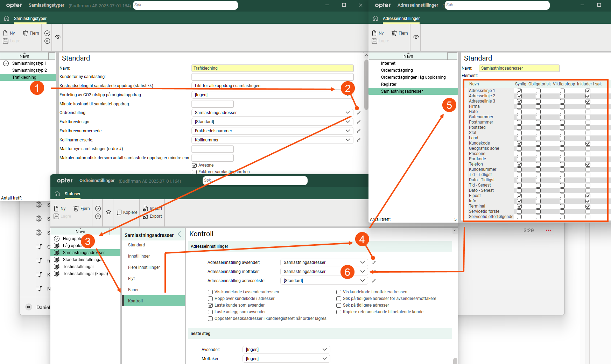
Task: Switch to the Flyt menu item
Action: tap(132, 279)
